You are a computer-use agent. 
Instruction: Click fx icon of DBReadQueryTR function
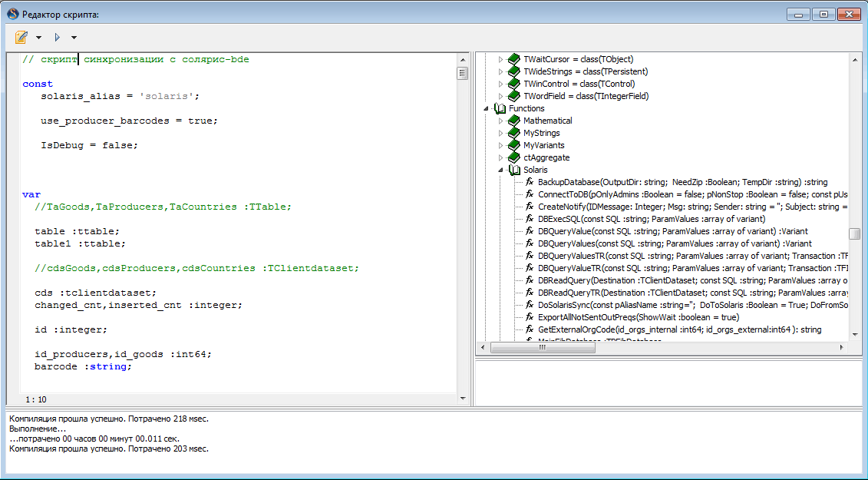pos(530,293)
